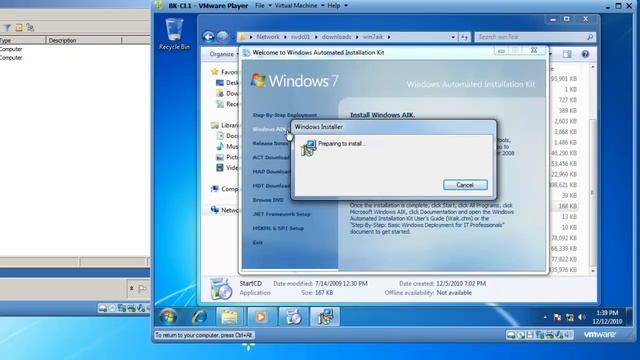Sort by Description column in left window
This screenshot has width=640, height=360.
[84, 40]
